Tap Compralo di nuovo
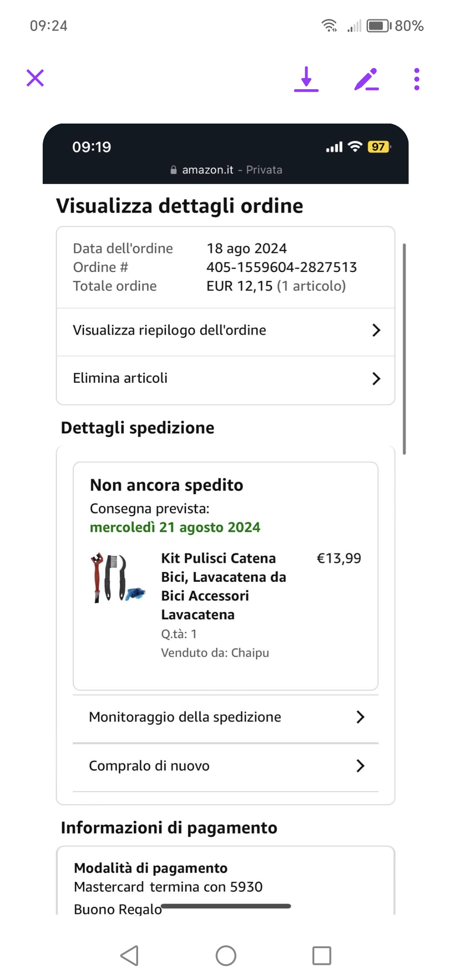Image resolution: width=452 pixels, height=980 pixels. click(149, 766)
